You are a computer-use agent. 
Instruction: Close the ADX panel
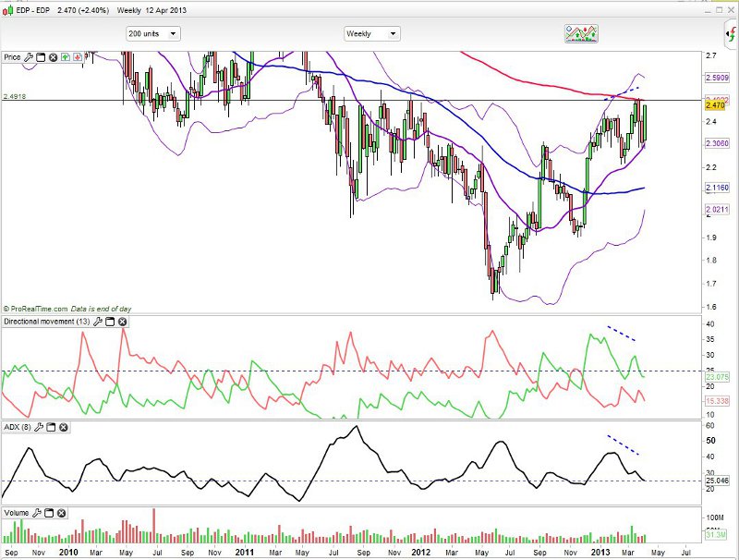pyautogui.click(x=63, y=427)
